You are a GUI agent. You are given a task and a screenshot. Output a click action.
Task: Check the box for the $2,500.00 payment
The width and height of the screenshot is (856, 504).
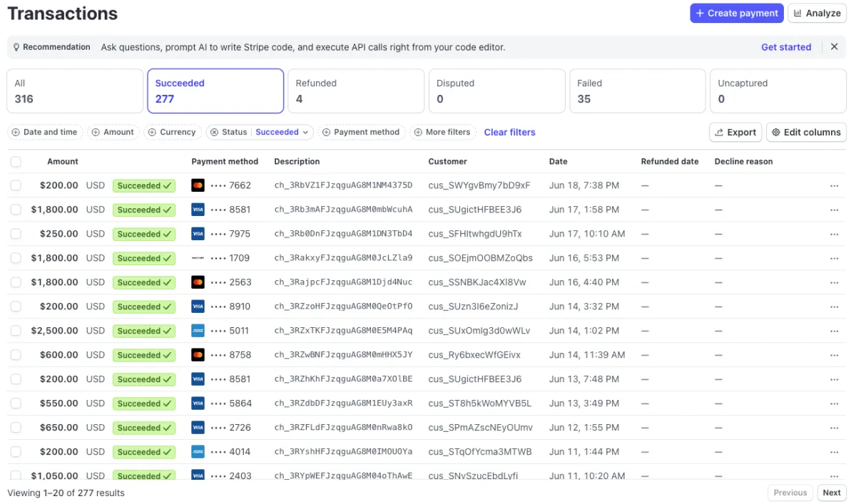click(16, 331)
